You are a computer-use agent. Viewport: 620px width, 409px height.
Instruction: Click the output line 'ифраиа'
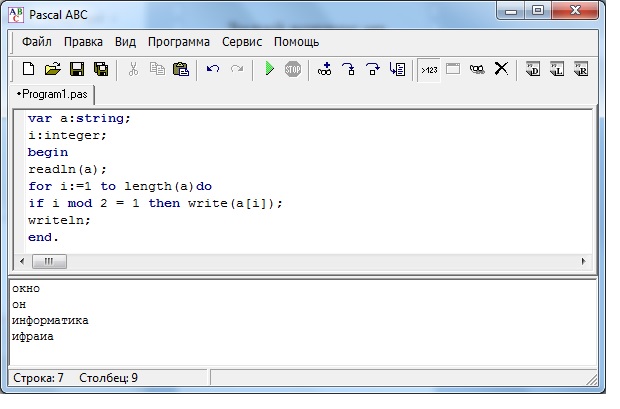tap(32, 337)
